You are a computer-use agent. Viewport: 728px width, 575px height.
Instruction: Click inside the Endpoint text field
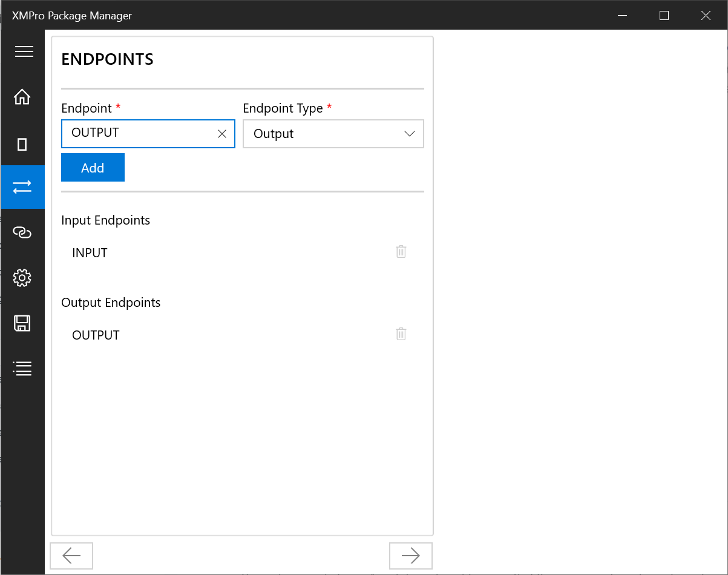coord(139,134)
